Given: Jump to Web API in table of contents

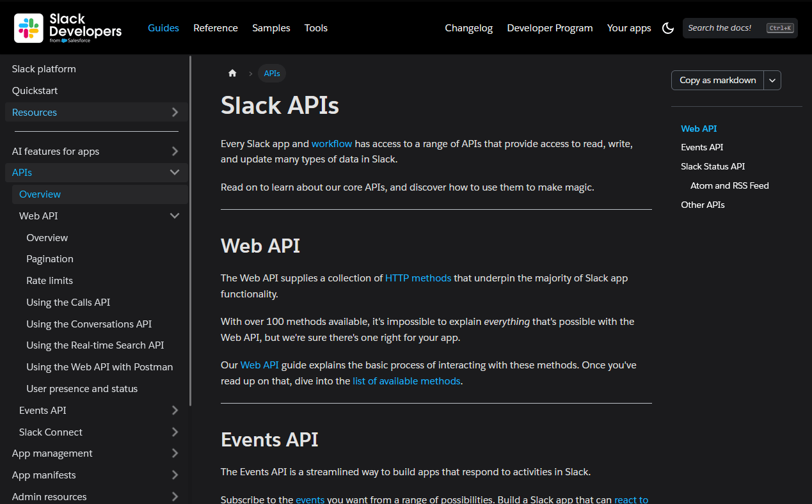Looking at the screenshot, I should (699, 129).
